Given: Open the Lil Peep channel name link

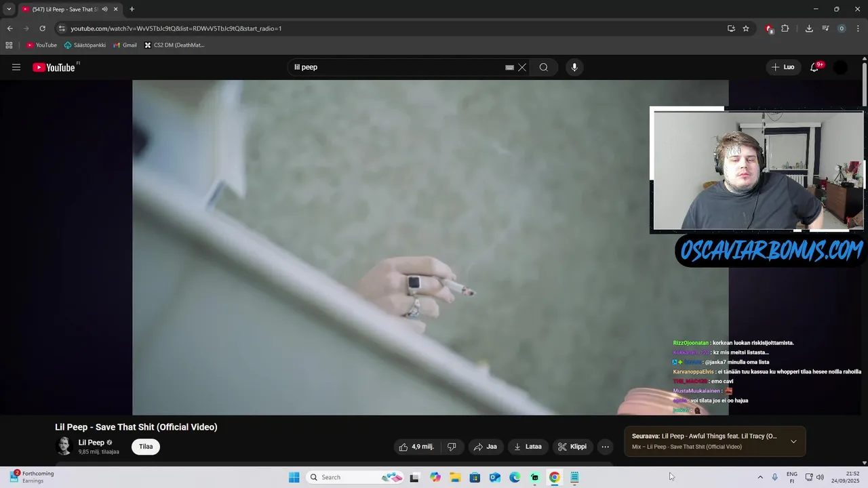Looking at the screenshot, I should click(x=92, y=443).
